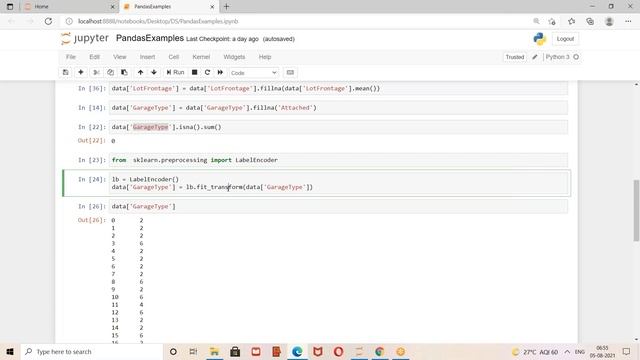Open the View menu
This screenshot has width=640, height=360.
tap(120, 57)
